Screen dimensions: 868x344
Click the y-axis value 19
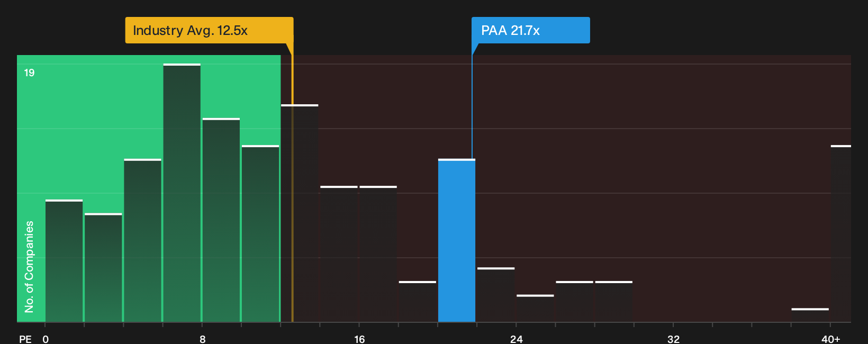29,73
